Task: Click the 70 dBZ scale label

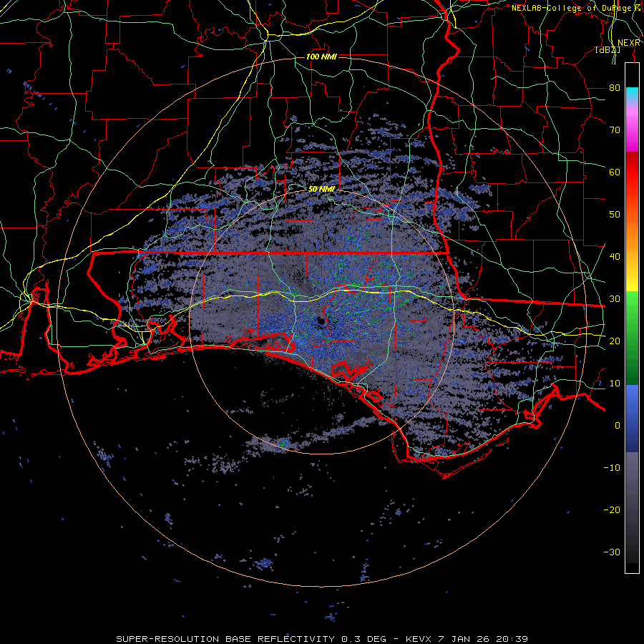Action: click(x=615, y=130)
